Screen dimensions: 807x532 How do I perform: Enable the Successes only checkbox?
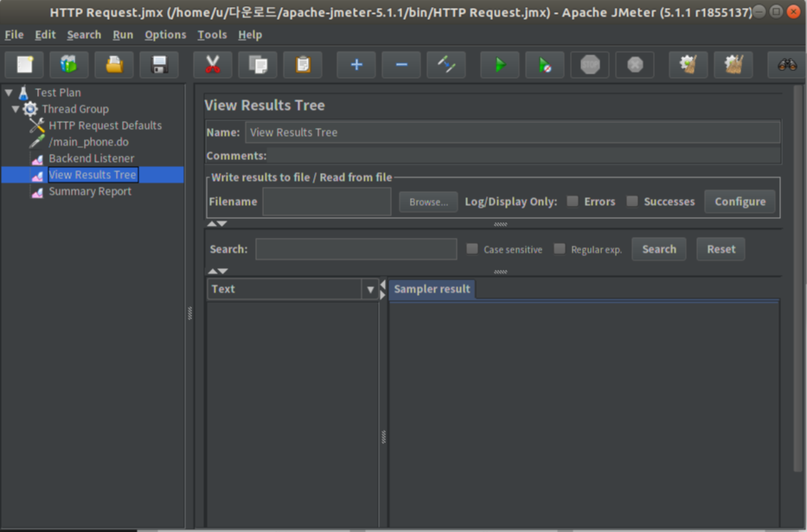632,202
